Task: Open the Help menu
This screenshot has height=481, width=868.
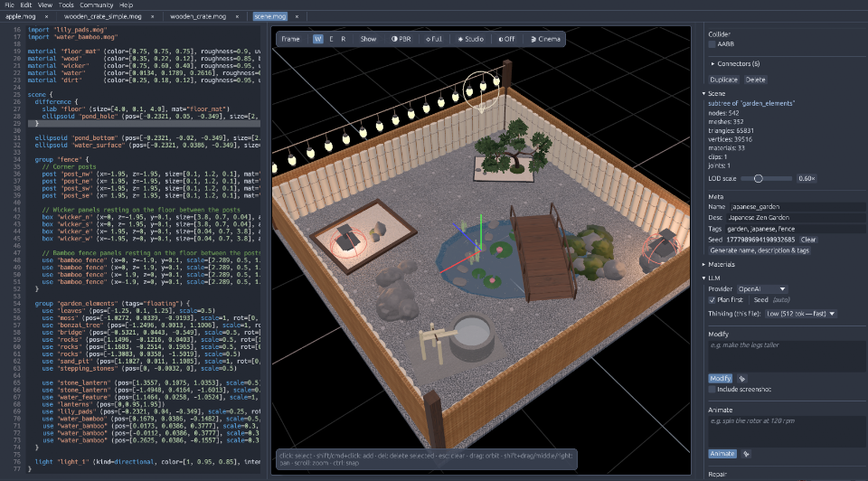Action: click(x=127, y=5)
